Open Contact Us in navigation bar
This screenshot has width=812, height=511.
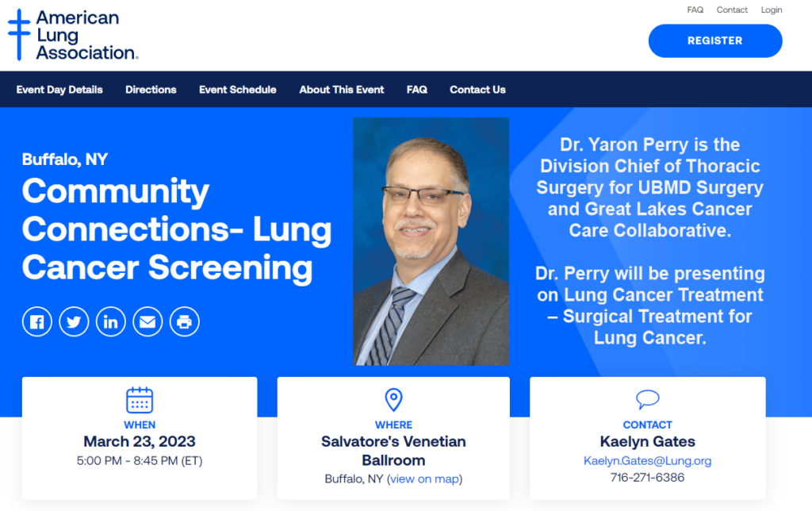coord(477,90)
